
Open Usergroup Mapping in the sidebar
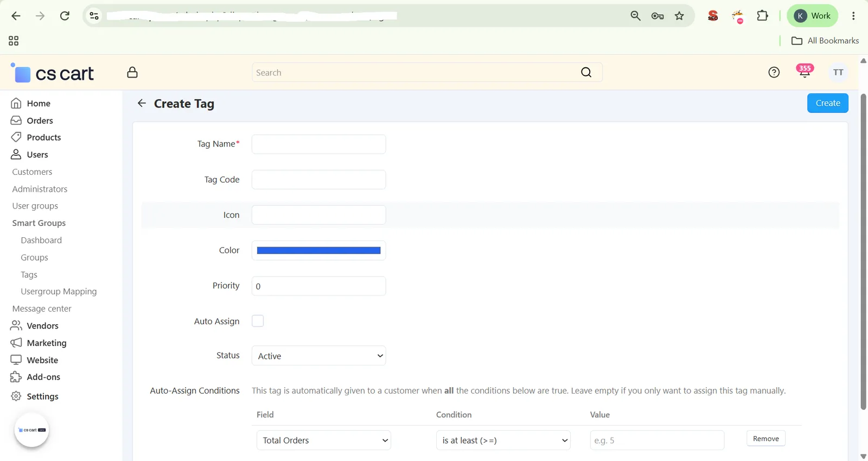59,292
